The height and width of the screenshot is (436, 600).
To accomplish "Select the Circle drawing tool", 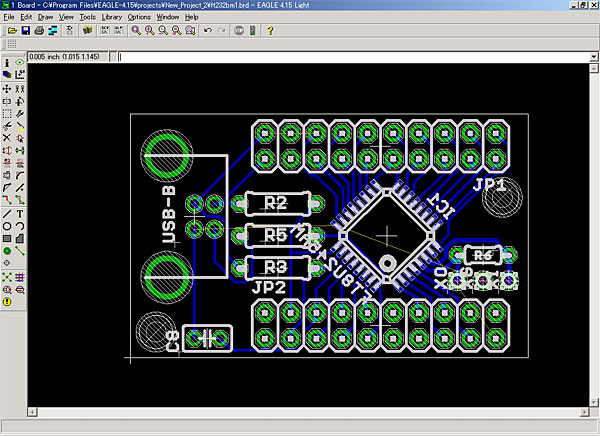I will point(7,226).
